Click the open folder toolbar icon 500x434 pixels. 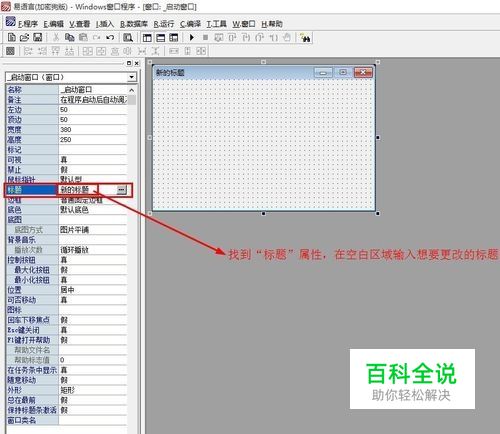pyautogui.click(x=24, y=37)
